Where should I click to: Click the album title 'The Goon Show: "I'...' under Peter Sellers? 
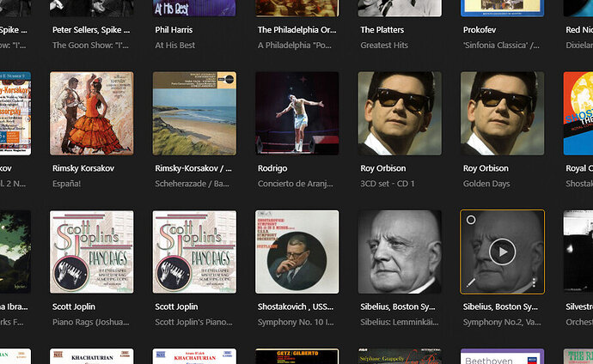click(x=91, y=45)
